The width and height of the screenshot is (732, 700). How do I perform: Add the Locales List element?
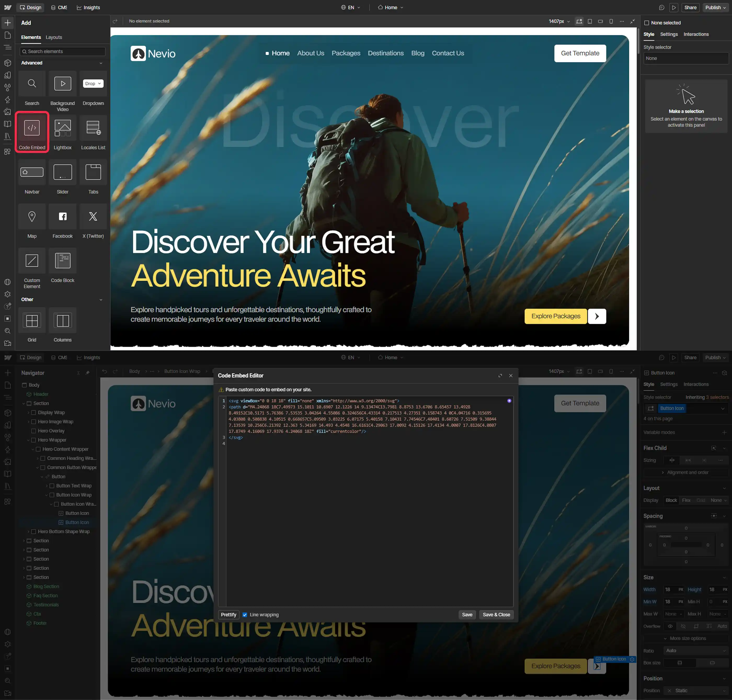coord(93,132)
